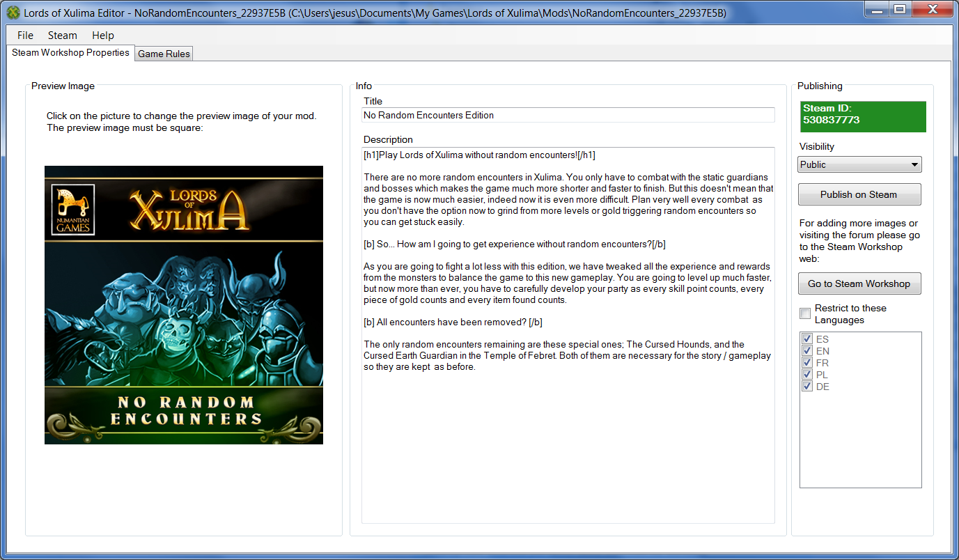Click the '[h1]Play Lords of Xulima' first line

click(479, 155)
